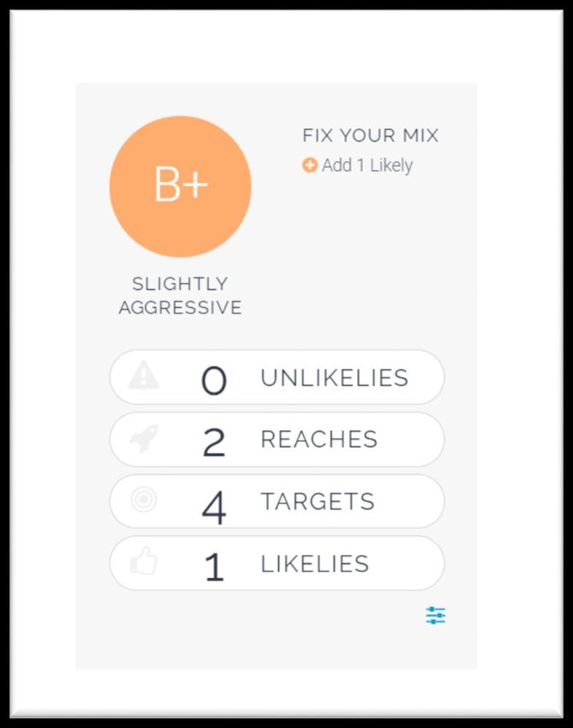Click the warning triangle icon in Unlikelies row
573x728 pixels.
point(144,374)
